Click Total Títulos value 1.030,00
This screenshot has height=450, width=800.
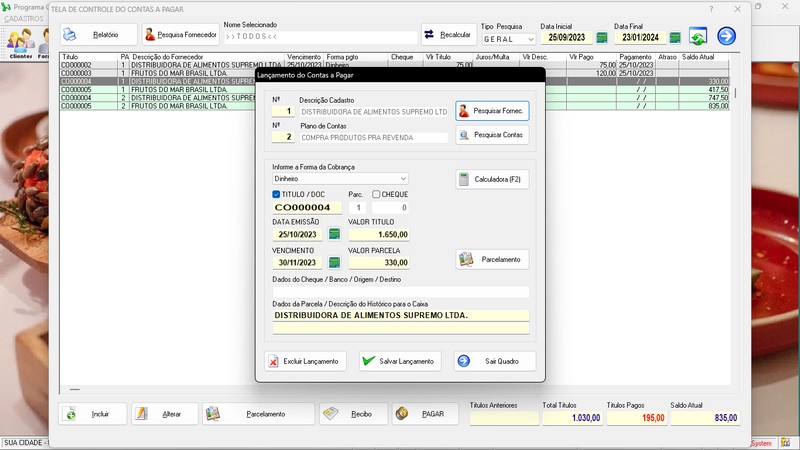coord(572,418)
